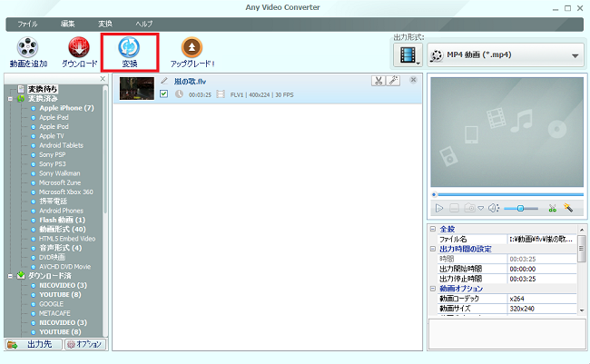Click the properties panel scrollbar up arrow

pyautogui.click(x=582, y=230)
